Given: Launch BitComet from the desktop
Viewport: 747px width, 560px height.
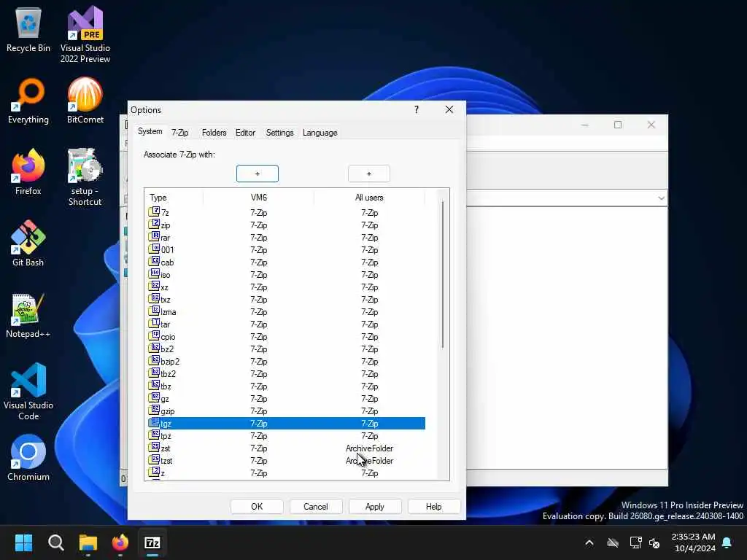Looking at the screenshot, I should [x=85, y=101].
